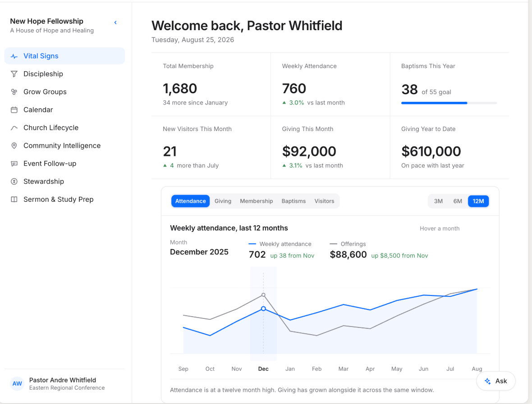Screen dimensions: 532x404
Task: Select the Attendance chart tab
Action: [x=190, y=201]
